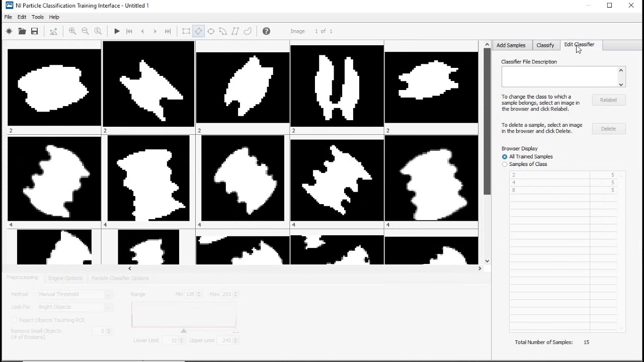This screenshot has height=362, width=644.
Task: Click the NI application icon in title bar
Action: 9,6
